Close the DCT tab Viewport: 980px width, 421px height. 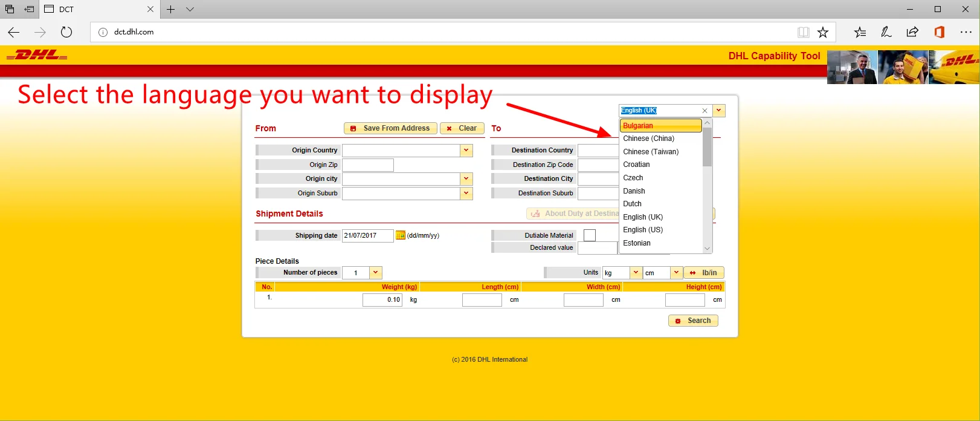[150, 9]
